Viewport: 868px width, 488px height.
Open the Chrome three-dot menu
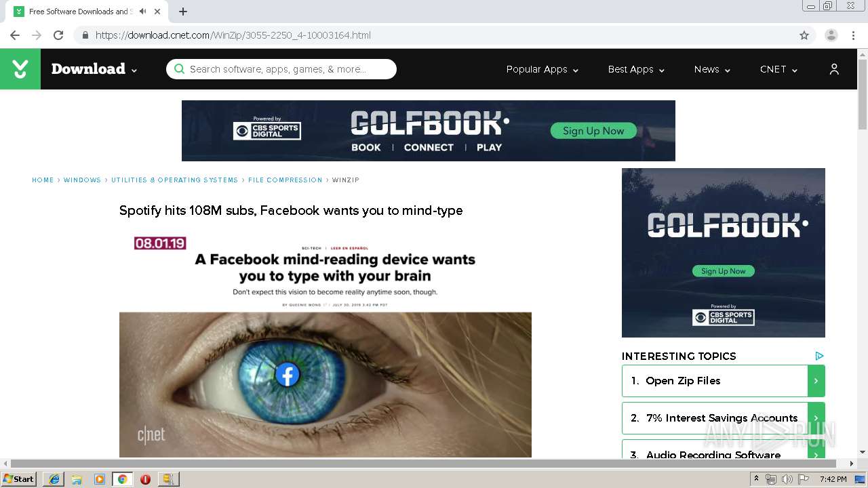click(853, 35)
